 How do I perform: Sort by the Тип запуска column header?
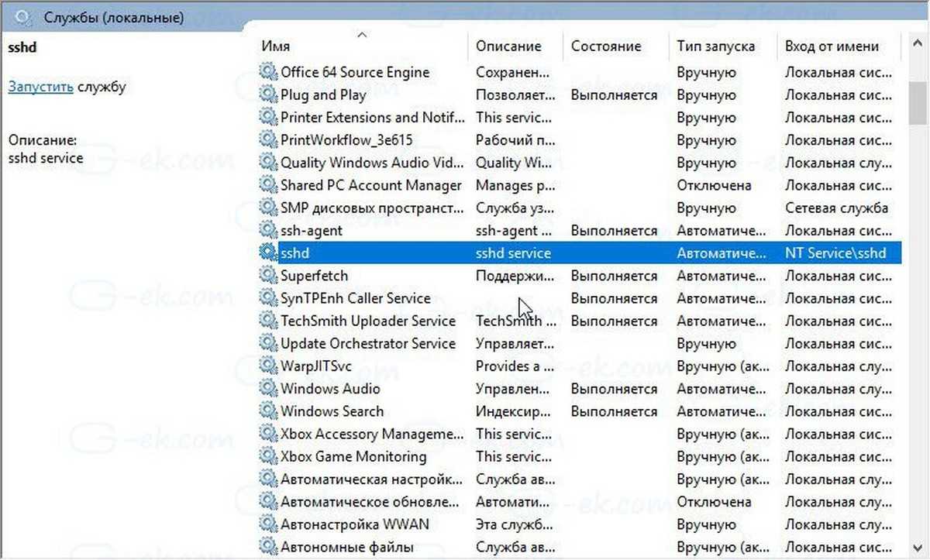click(x=715, y=46)
